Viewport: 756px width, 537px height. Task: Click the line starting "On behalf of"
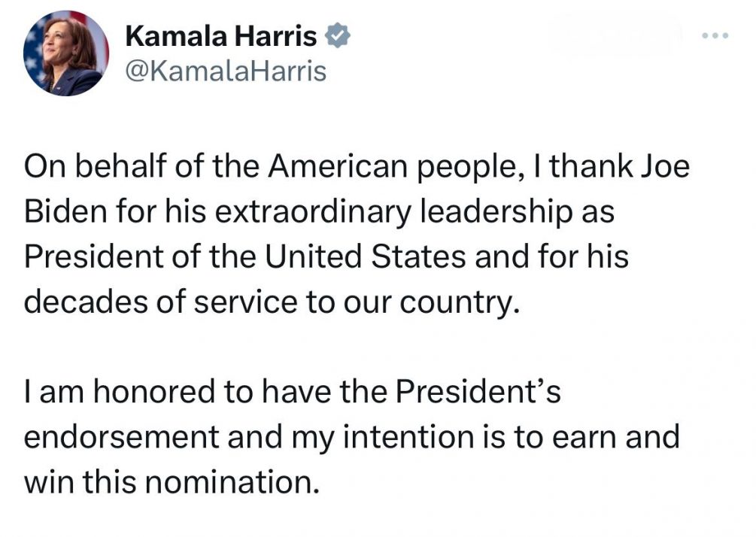357,168
